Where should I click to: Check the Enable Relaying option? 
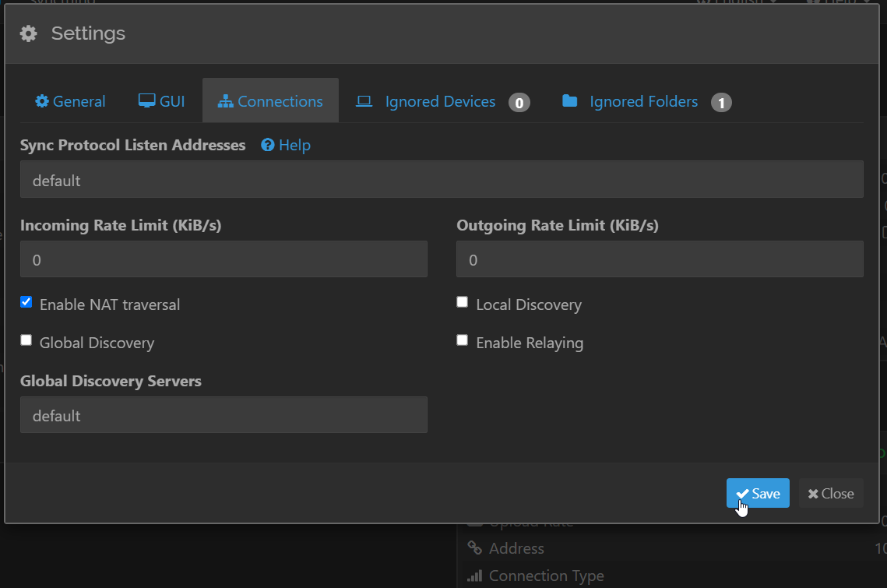click(x=463, y=340)
